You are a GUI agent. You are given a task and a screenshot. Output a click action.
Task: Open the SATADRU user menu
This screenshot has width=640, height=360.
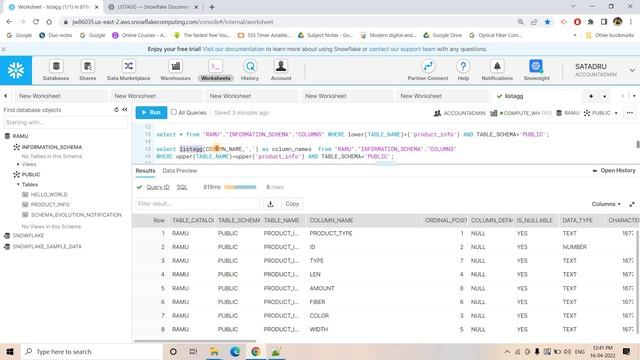pyautogui.click(x=604, y=70)
